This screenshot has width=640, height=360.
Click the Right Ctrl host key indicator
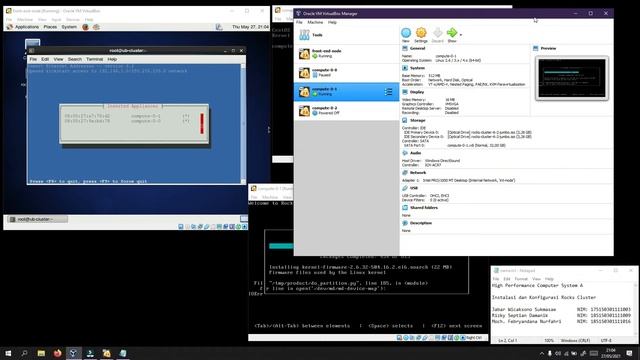pyautogui.click(x=473, y=338)
